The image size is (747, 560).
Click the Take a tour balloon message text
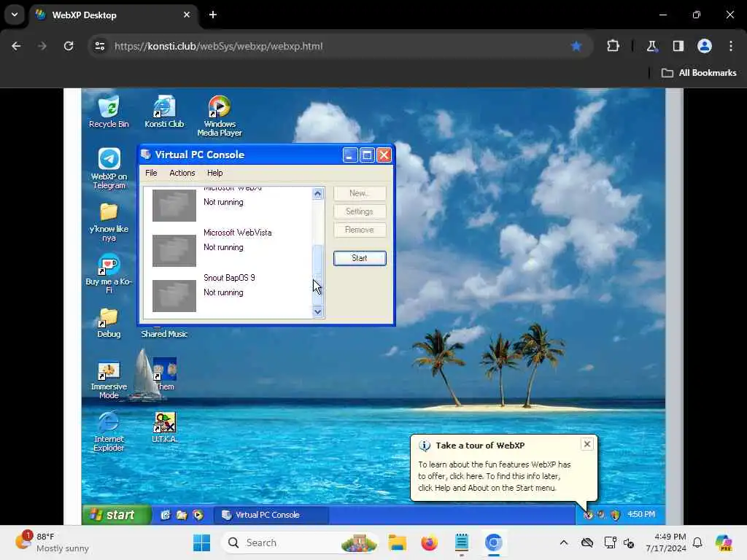[494, 475]
